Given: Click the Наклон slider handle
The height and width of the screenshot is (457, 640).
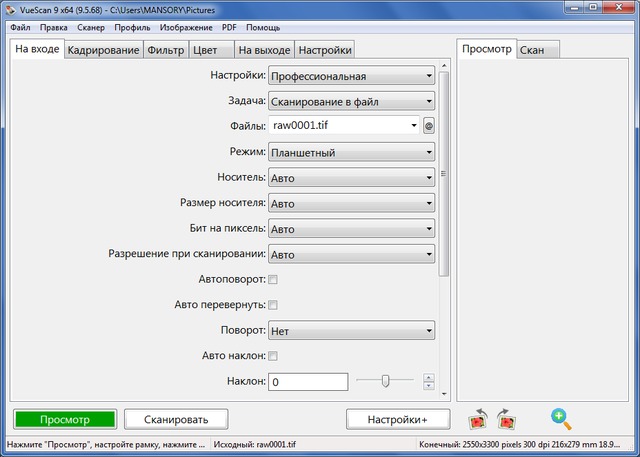Looking at the screenshot, I should point(385,381).
